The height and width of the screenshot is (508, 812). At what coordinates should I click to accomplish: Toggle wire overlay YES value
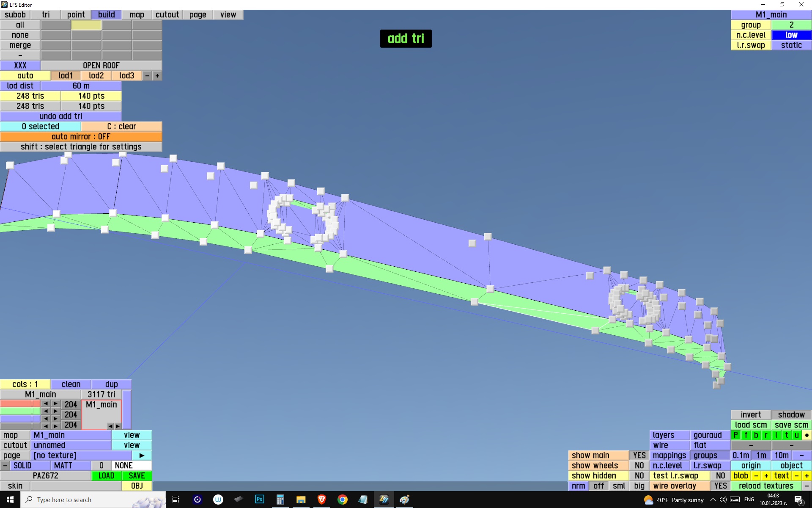[x=720, y=486]
